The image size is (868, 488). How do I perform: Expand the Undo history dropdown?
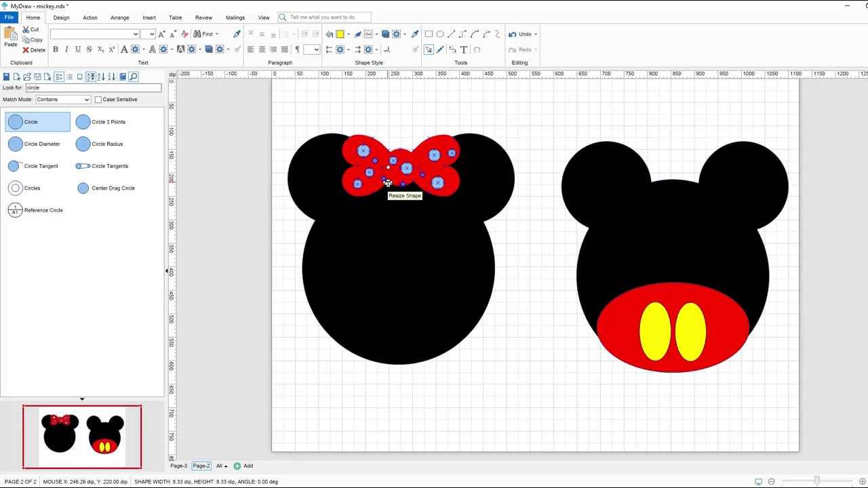536,34
